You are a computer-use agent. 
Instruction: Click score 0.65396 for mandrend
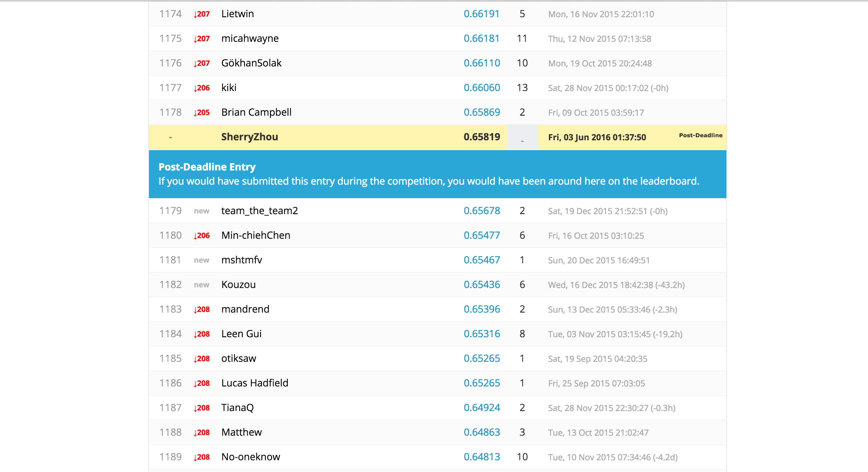click(481, 309)
